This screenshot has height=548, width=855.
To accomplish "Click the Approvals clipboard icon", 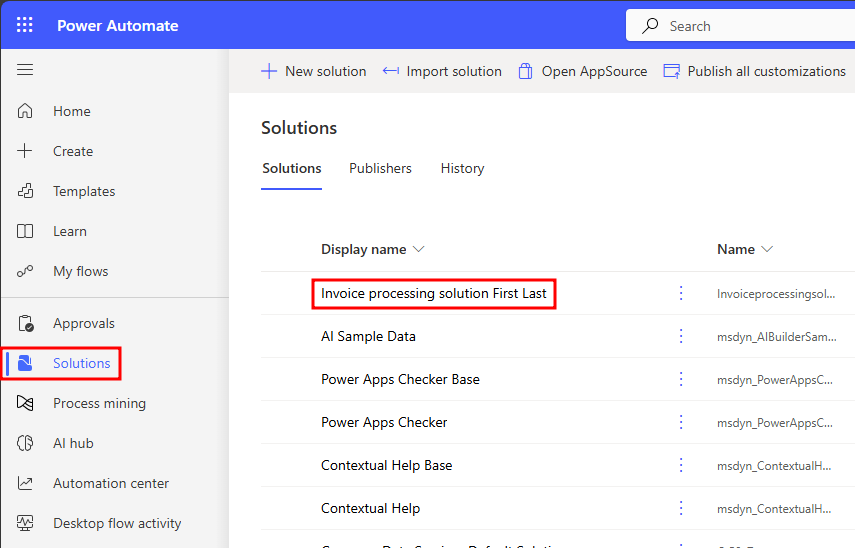I will click(x=25, y=323).
